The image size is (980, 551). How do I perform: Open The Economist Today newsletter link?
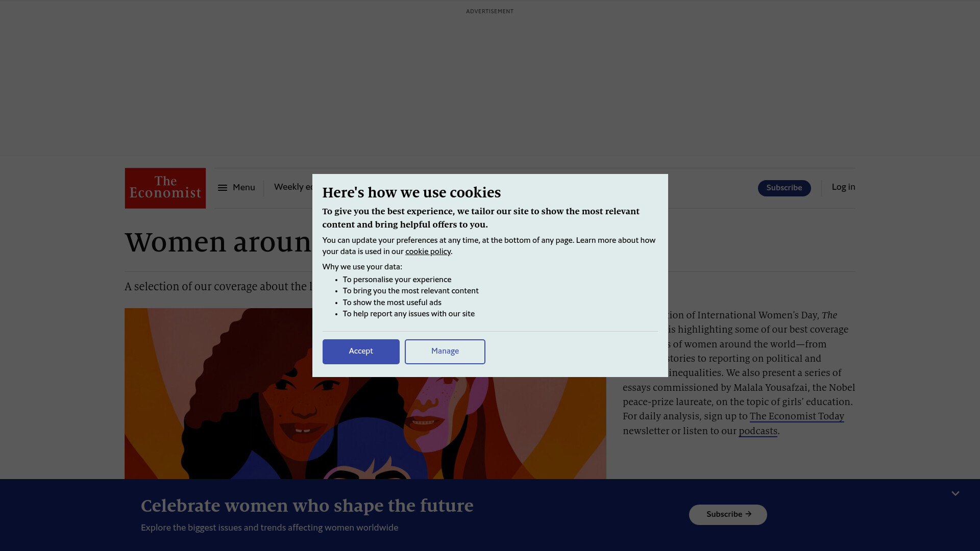click(796, 416)
